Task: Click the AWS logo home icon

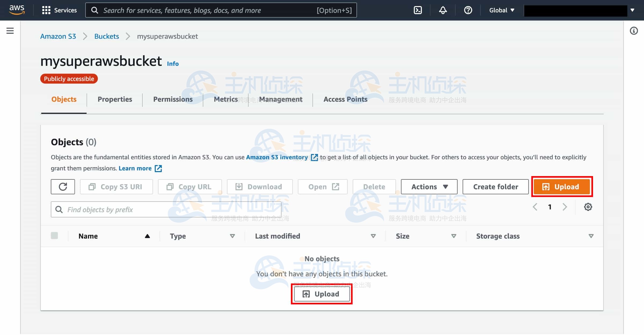Action: 17,10
